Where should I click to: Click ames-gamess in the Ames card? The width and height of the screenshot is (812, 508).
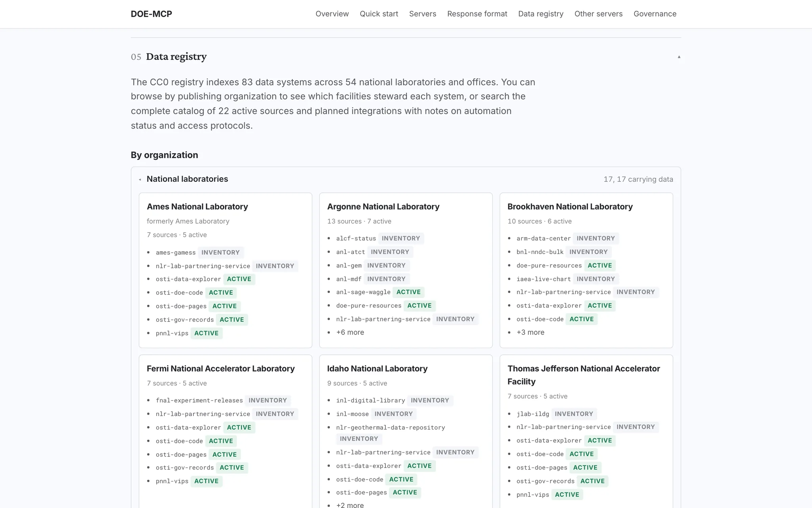point(176,253)
